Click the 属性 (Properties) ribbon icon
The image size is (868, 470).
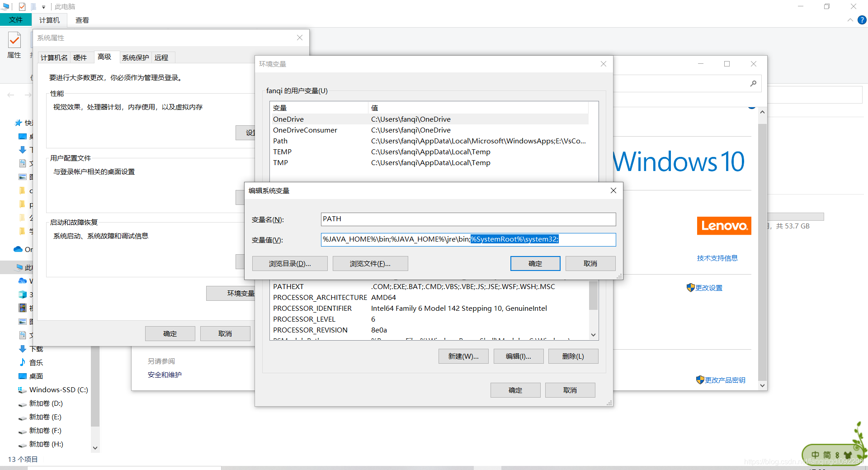(14, 45)
